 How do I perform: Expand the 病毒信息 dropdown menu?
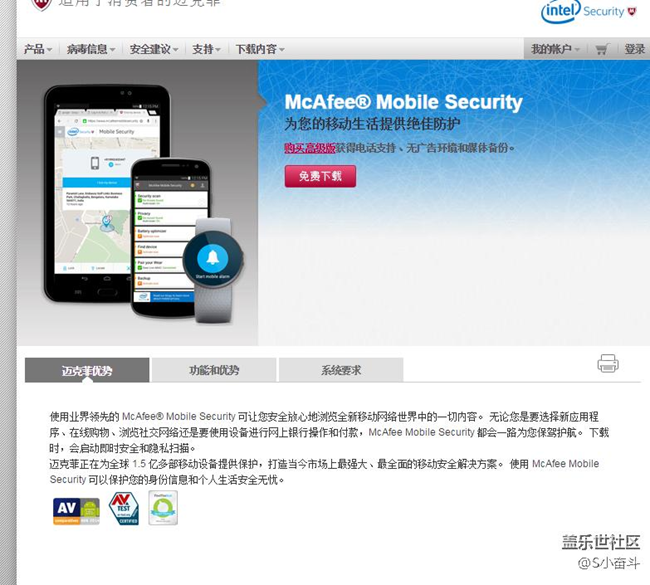(x=91, y=49)
